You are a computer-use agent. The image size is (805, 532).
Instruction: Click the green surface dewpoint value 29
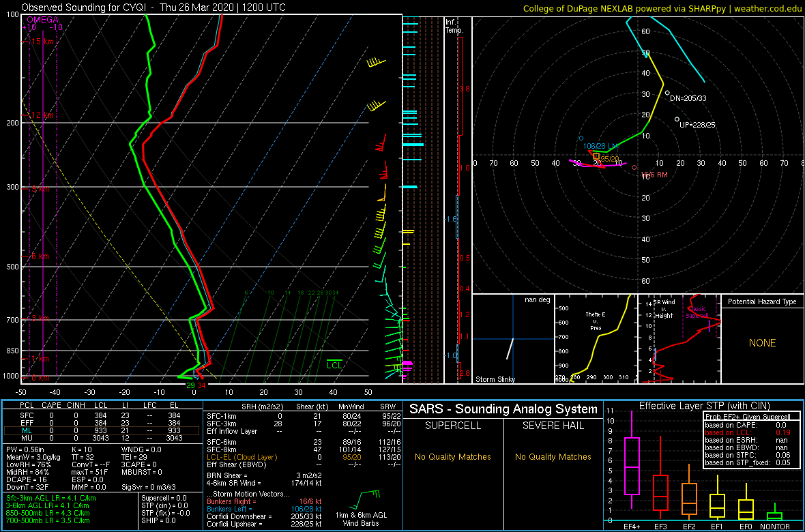point(190,385)
